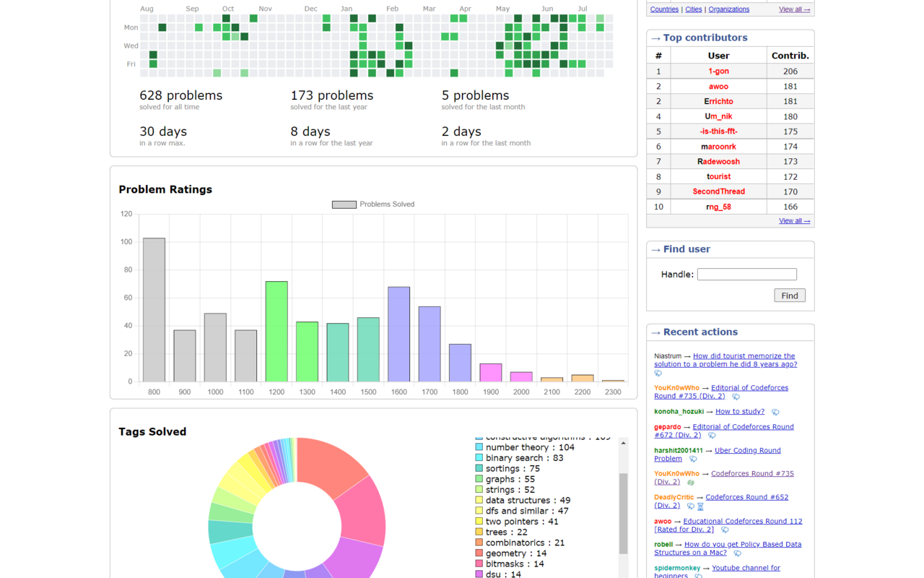
Task: Click the geometry color swatch in Tags Solved
Action: click(x=479, y=553)
